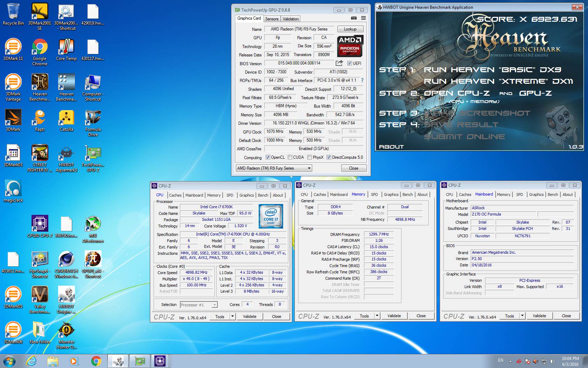Toggle the UEFI checkbox in GPU-Z
The height and width of the screenshot is (368, 588).
(349, 63)
